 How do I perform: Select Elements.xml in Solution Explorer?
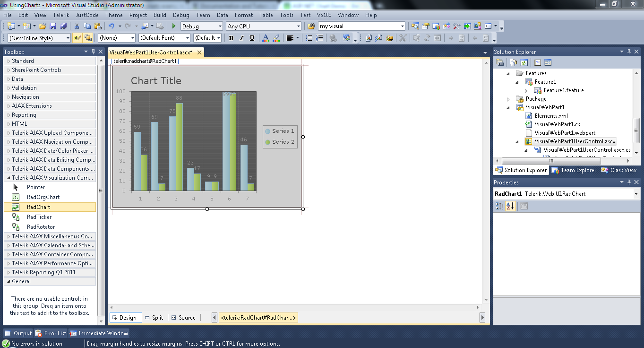551,116
